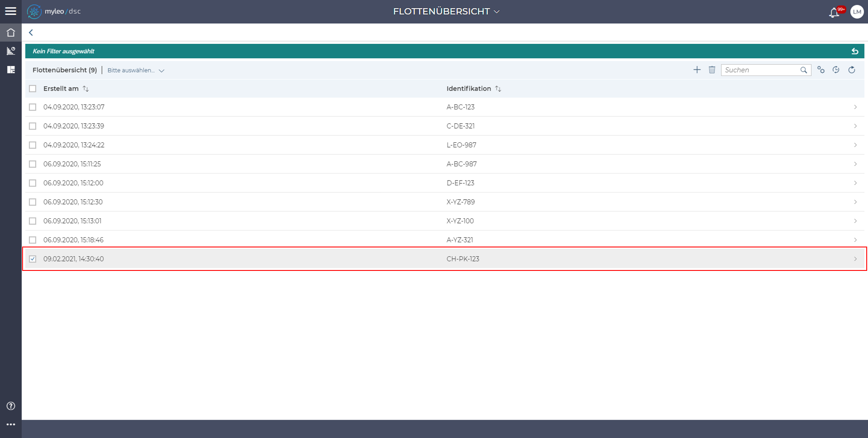868x438 pixels.
Task: Refresh the fleet list
Action: (x=852, y=70)
